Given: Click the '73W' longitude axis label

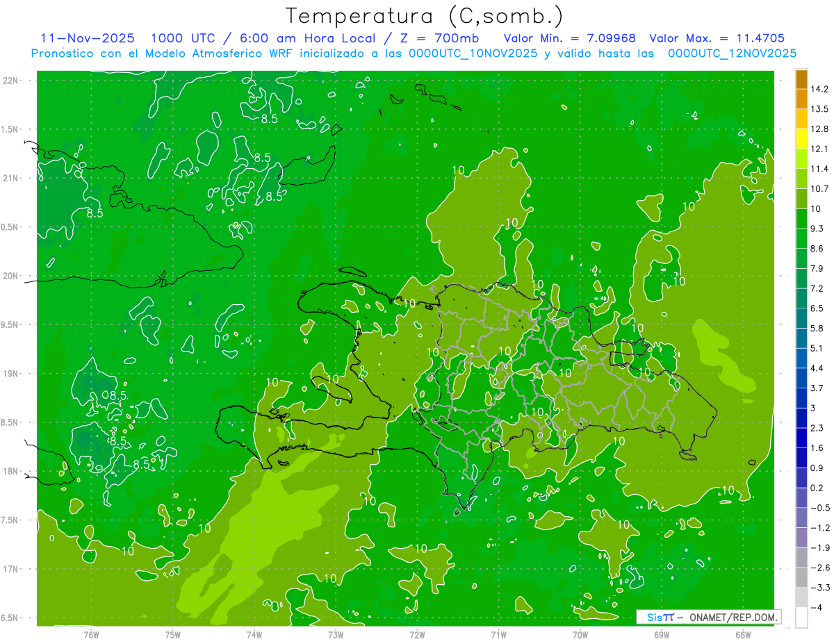Looking at the screenshot, I should pyautogui.click(x=336, y=634).
